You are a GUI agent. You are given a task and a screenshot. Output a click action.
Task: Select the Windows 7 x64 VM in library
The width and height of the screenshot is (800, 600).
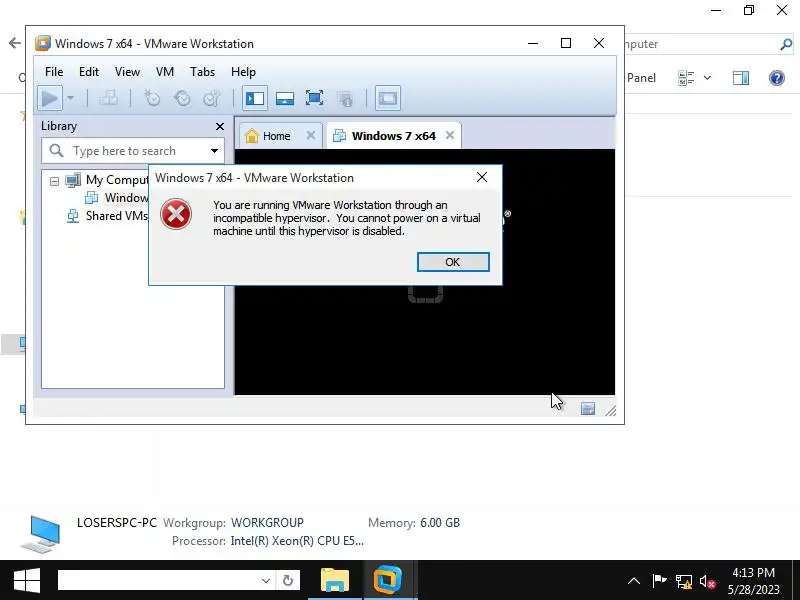tap(117, 198)
